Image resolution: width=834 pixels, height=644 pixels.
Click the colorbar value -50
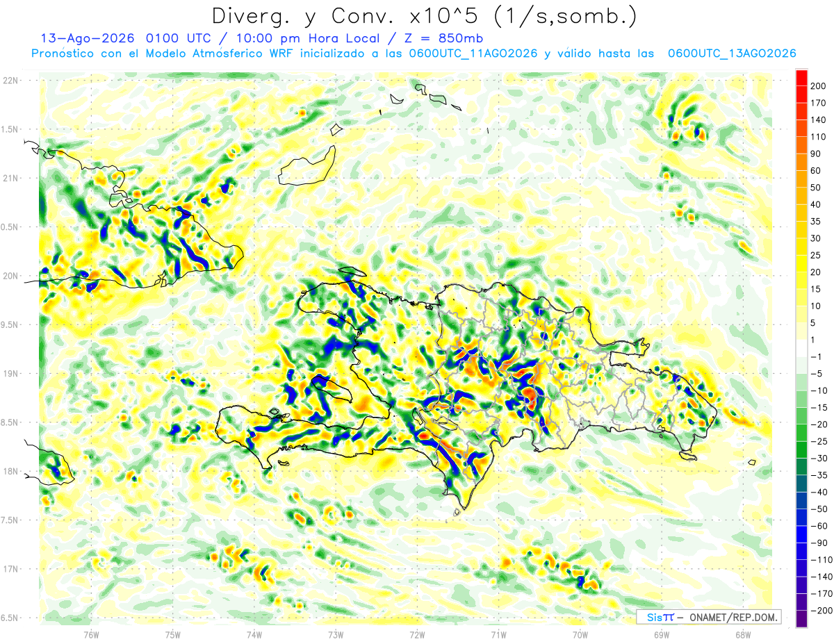[x=821, y=509]
